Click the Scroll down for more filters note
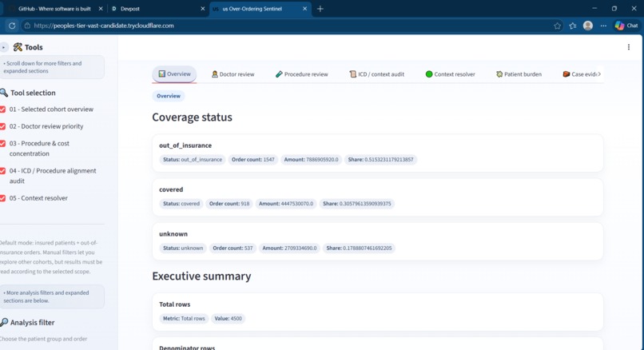This screenshot has width=644, height=350. point(52,67)
